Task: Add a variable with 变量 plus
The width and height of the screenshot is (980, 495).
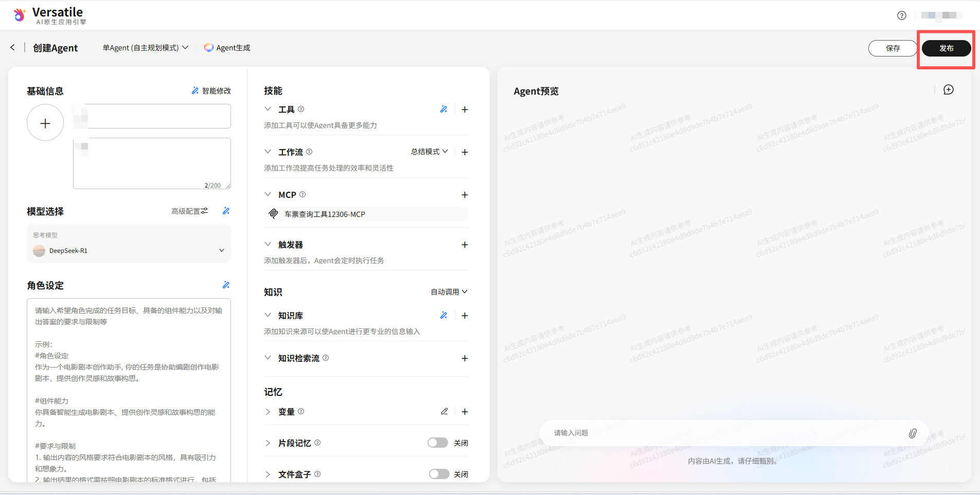Action: [x=465, y=412]
